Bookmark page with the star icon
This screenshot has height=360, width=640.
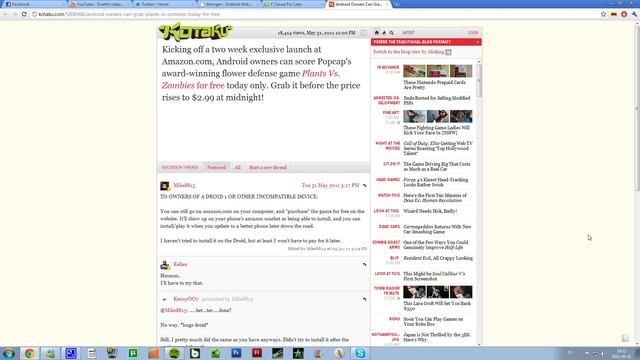point(603,14)
